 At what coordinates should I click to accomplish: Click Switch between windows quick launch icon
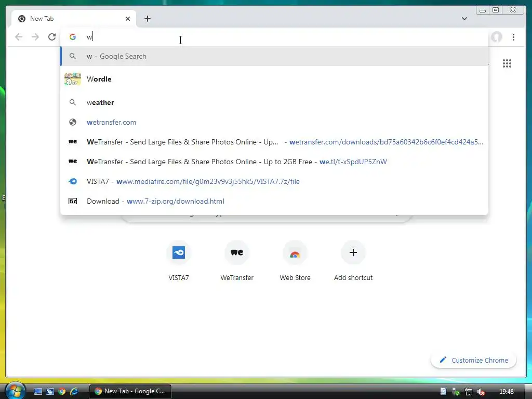[x=50, y=391]
